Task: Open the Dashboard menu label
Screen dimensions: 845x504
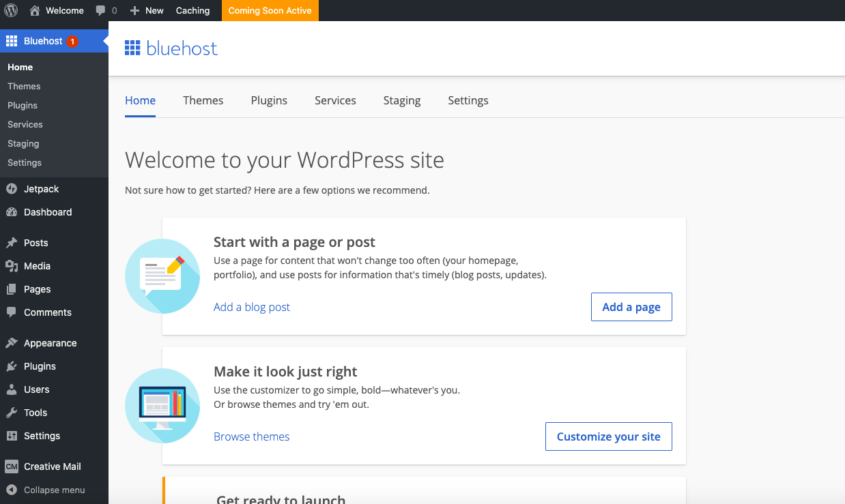Action: (48, 212)
